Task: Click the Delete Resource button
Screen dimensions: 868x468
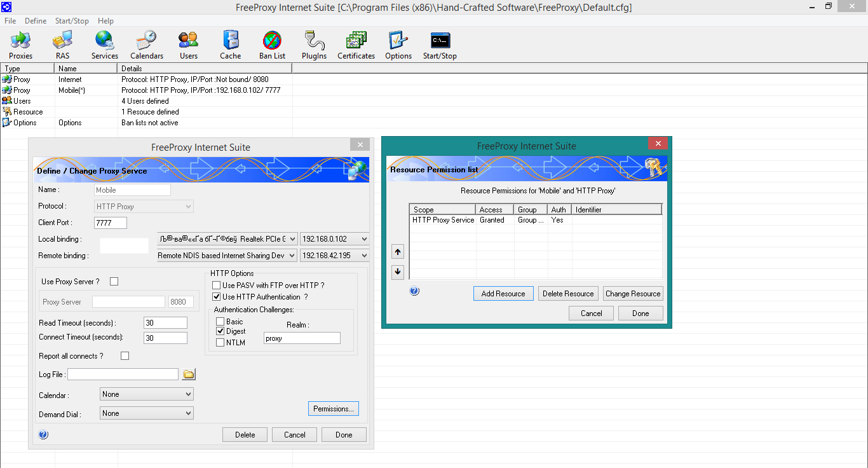Action: tap(568, 294)
